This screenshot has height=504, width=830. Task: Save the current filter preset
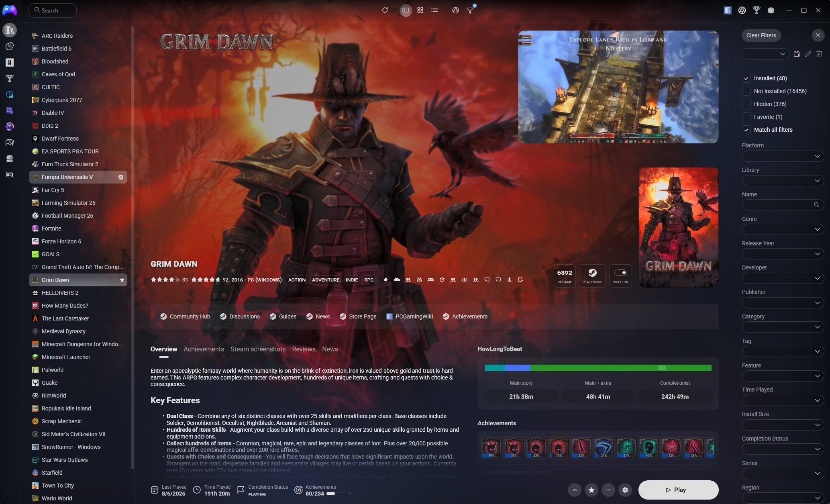pyautogui.click(x=797, y=54)
